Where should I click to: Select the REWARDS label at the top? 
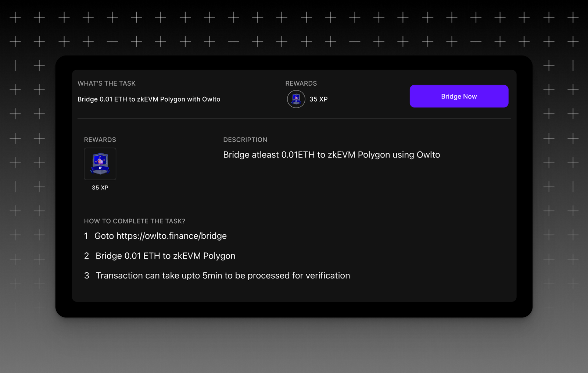tap(301, 84)
